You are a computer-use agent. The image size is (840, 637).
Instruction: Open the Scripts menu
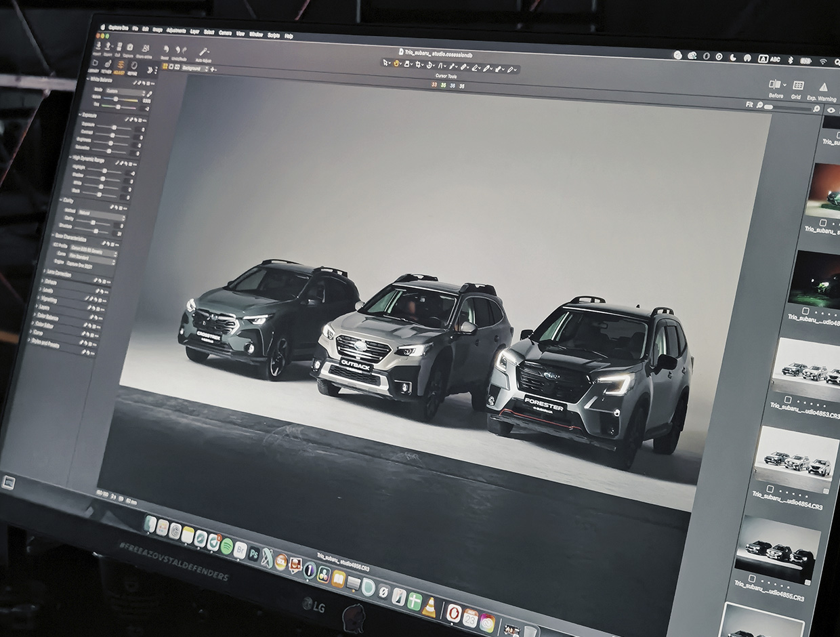pos(274,35)
